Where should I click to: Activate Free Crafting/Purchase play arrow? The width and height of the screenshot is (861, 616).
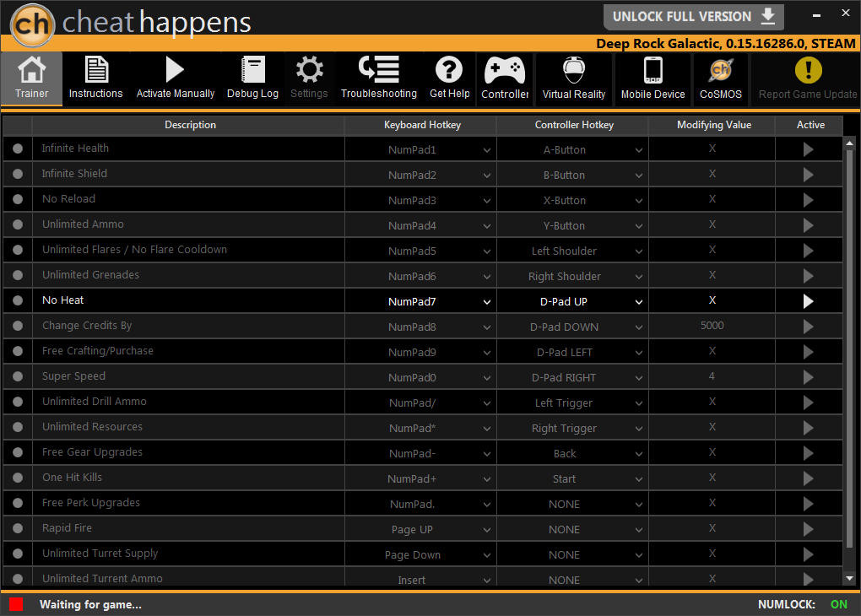(x=808, y=352)
